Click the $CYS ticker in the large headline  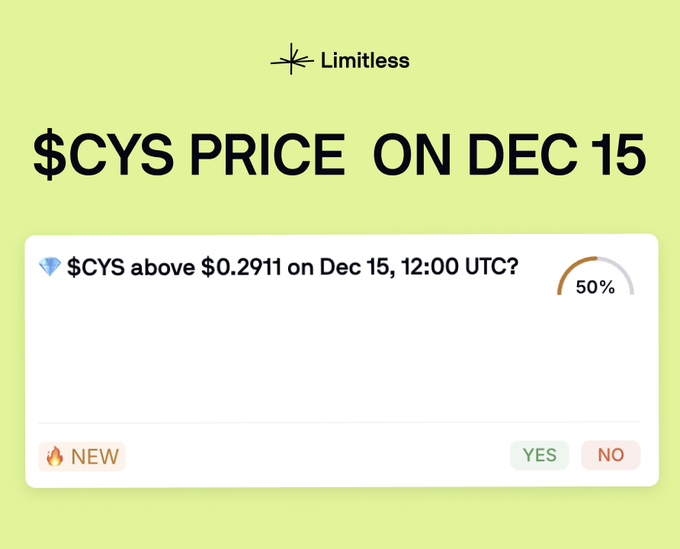[x=95, y=156]
